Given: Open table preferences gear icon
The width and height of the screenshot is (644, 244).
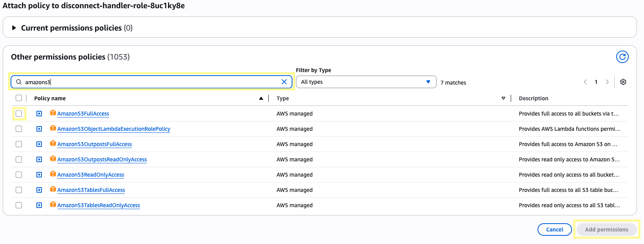Looking at the screenshot, I should click(623, 82).
